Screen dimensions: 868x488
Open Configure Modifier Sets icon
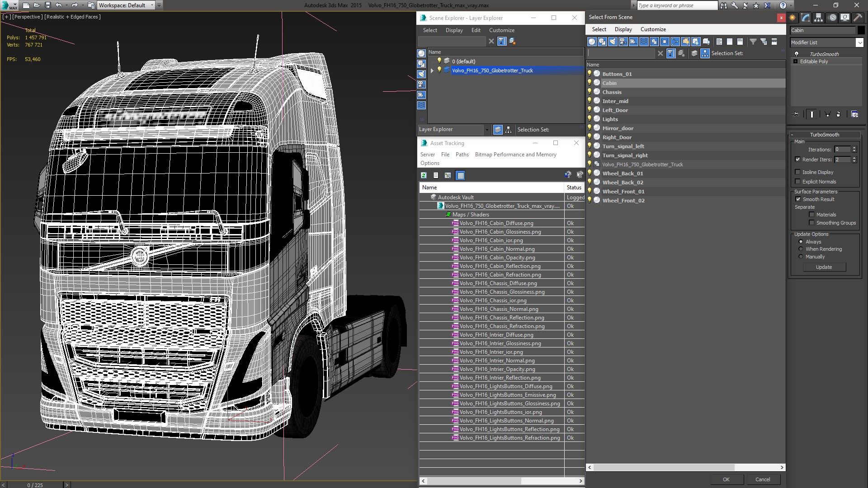(854, 114)
